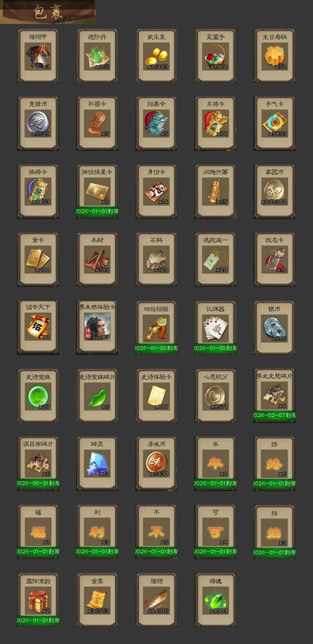Select the 排位保星卡 expiring card
Screen dimensions: 313x644
click(97, 192)
